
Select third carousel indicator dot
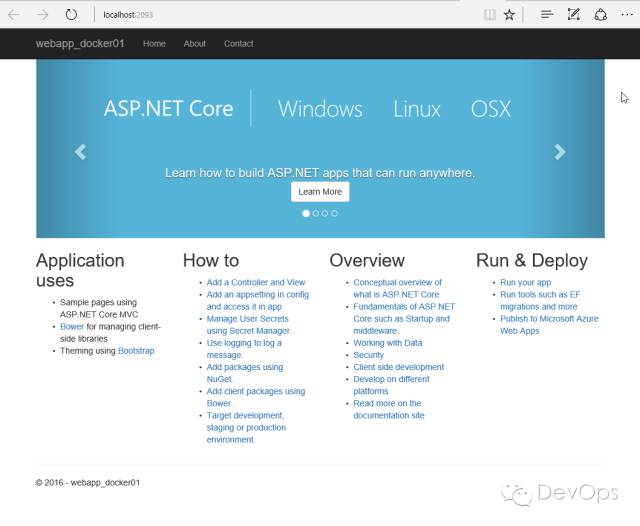pyautogui.click(x=325, y=213)
